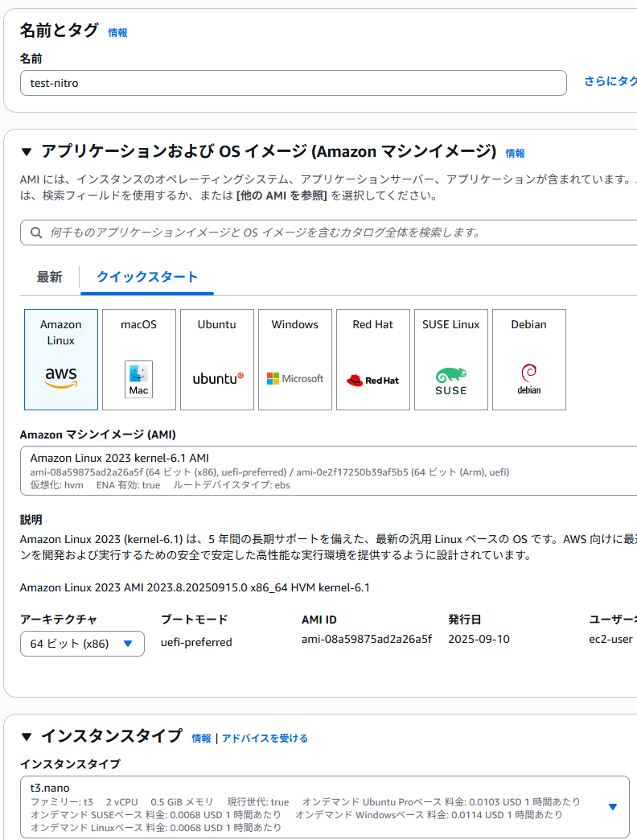637x840 pixels.
Task: Click the AMI ID ami-08a59875ad2a26a5f value
Action: (x=367, y=639)
